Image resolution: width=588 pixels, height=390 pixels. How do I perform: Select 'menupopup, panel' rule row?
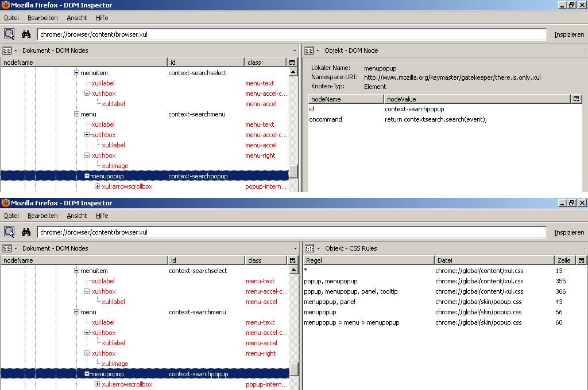[x=445, y=302]
